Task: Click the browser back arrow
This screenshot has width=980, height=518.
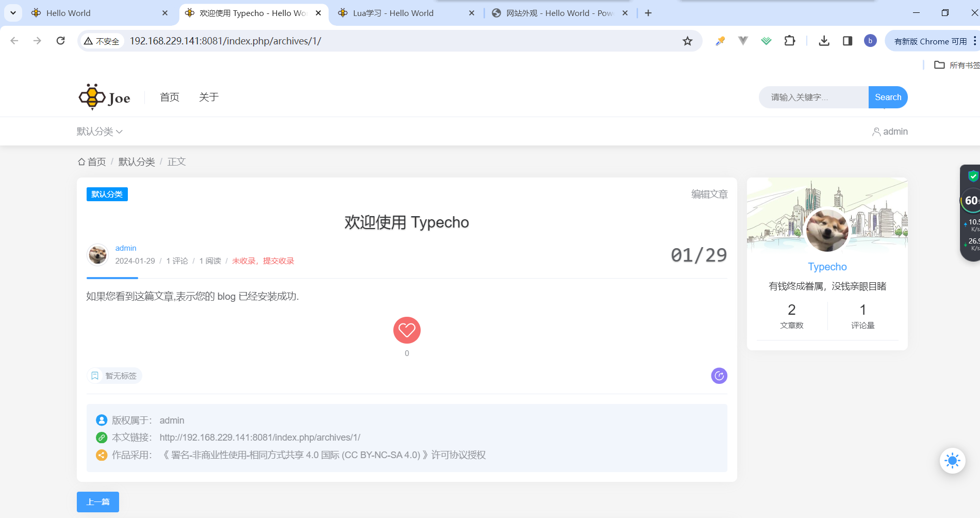Action: 14,41
